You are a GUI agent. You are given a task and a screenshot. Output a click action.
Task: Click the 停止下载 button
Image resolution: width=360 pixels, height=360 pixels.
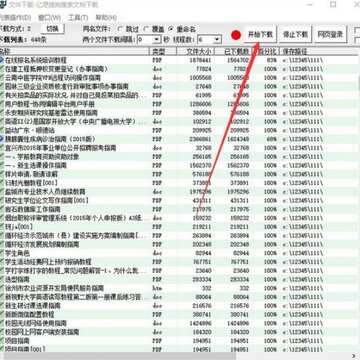click(295, 34)
